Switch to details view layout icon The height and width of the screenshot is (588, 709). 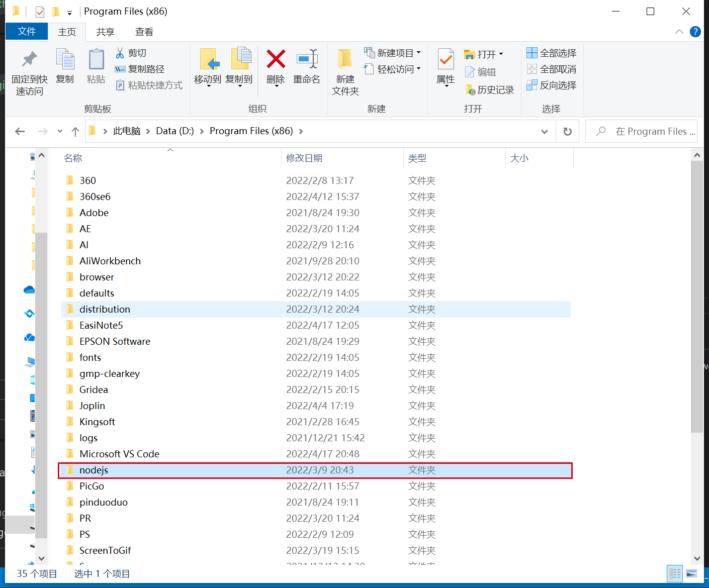tap(675, 573)
